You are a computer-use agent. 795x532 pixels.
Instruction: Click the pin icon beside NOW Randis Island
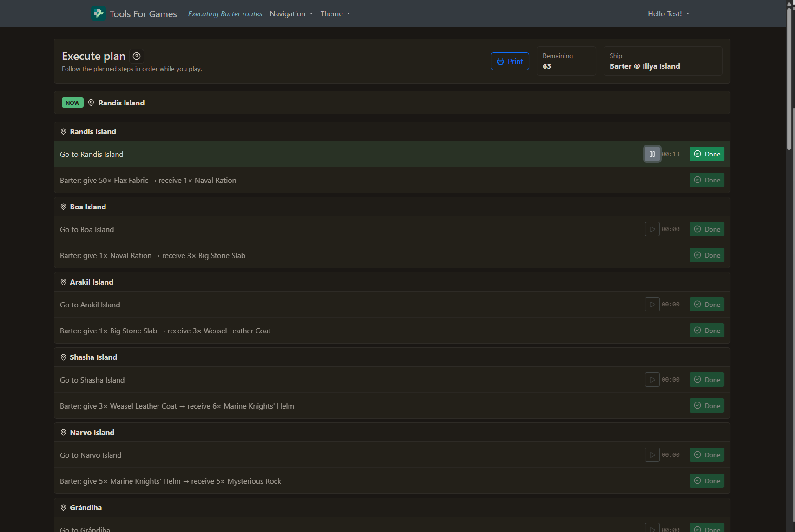click(91, 103)
